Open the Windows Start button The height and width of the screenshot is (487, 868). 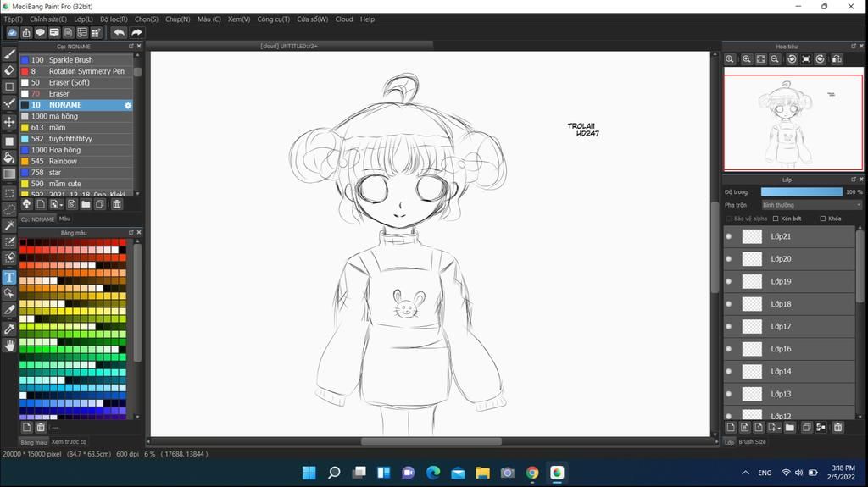309,473
